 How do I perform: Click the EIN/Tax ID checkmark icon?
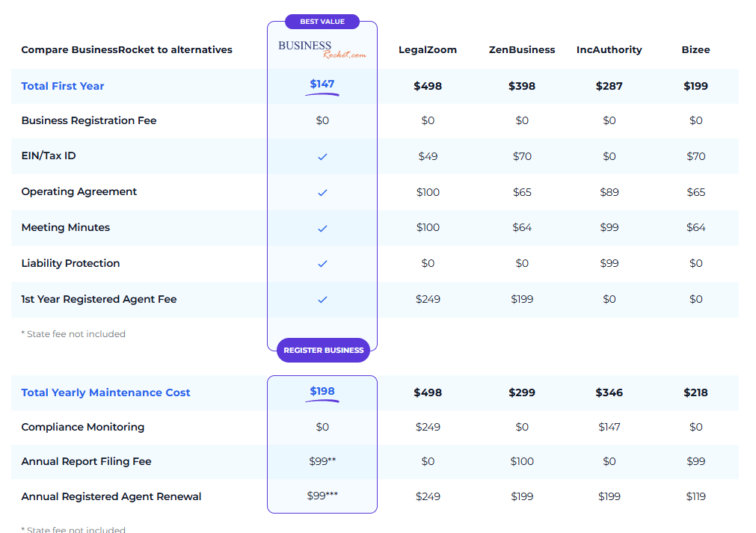tap(322, 157)
